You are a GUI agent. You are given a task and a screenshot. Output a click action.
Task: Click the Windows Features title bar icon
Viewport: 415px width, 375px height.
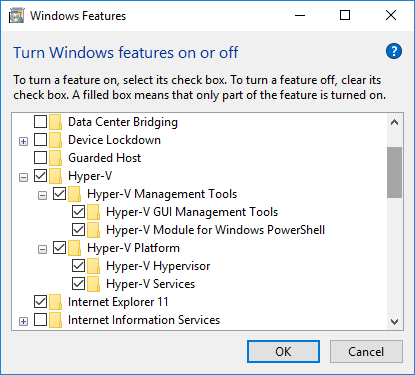click(x=16, y=16)
